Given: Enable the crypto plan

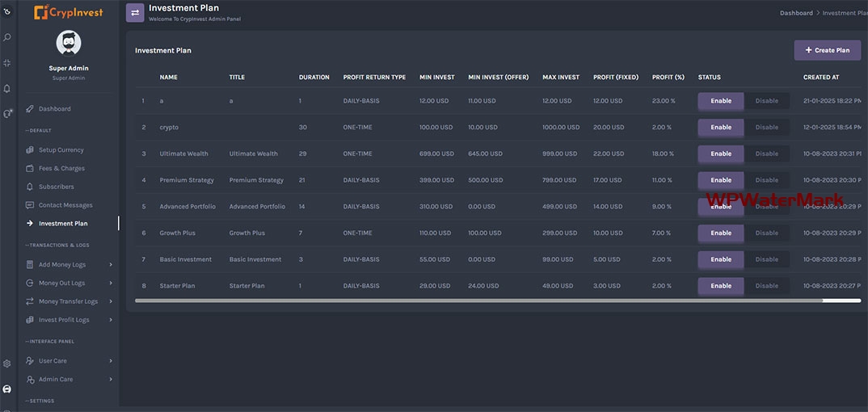Looking at the screenshot, I should (x=720, y=127).
